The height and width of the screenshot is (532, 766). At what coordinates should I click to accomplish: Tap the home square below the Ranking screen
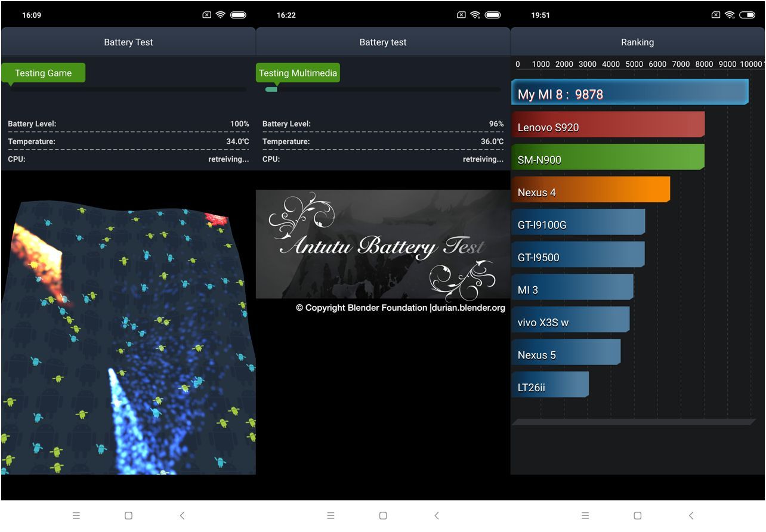coord(637,515)
